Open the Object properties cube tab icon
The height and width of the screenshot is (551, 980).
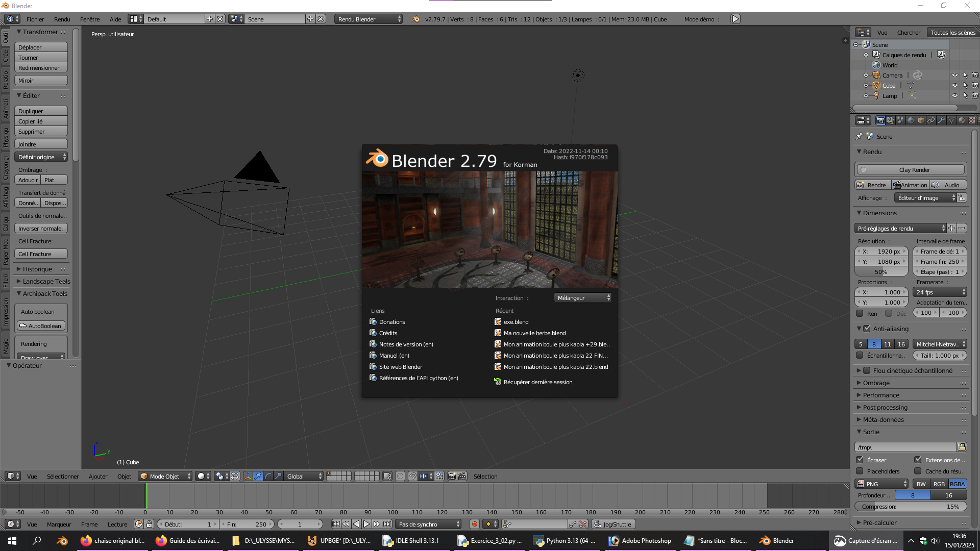coord(921,120)
